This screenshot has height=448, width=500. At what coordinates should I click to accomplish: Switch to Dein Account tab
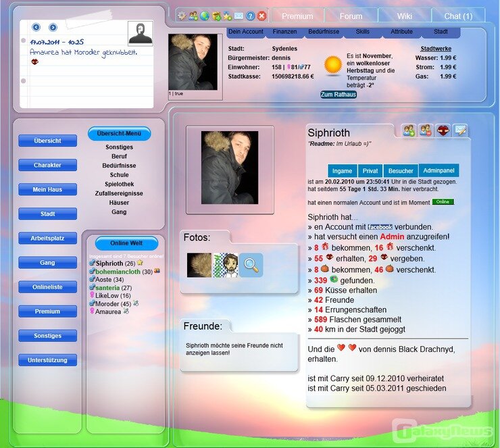click(x=246, y=32)
